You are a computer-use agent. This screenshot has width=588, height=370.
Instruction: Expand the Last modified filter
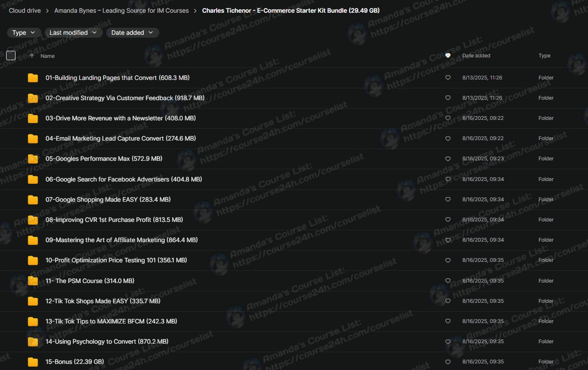point(73,33)
